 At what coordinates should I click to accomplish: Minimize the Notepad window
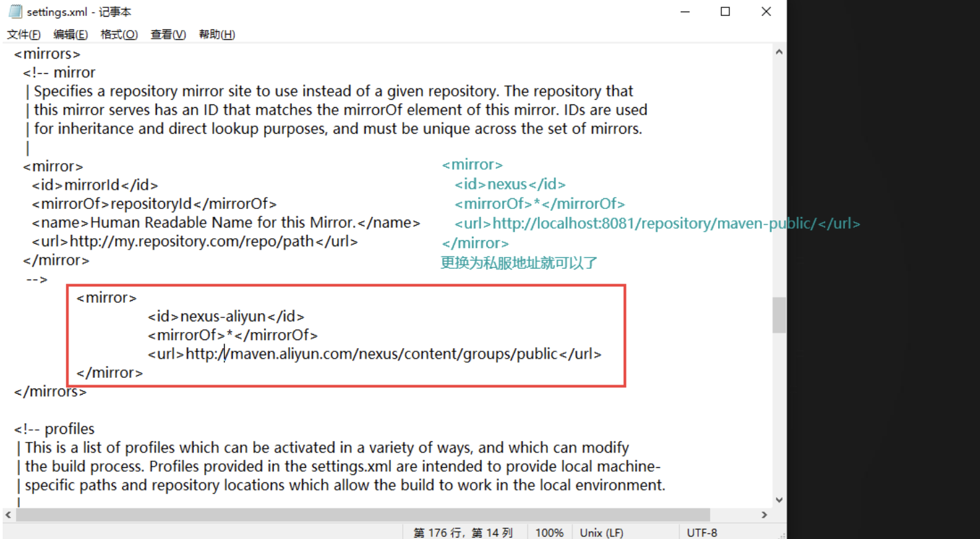[685, 11]
